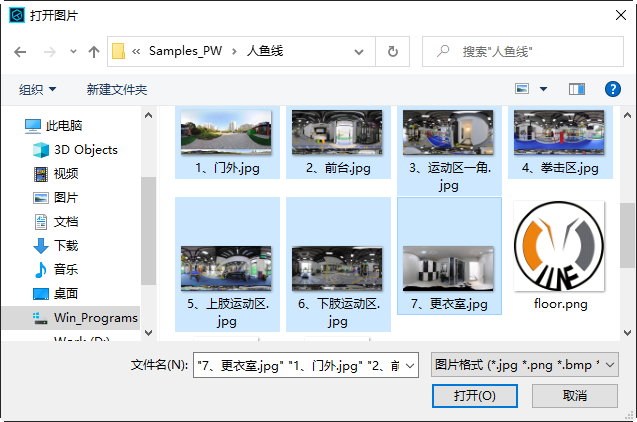Click the Back navigation arrow

[20, 51]
